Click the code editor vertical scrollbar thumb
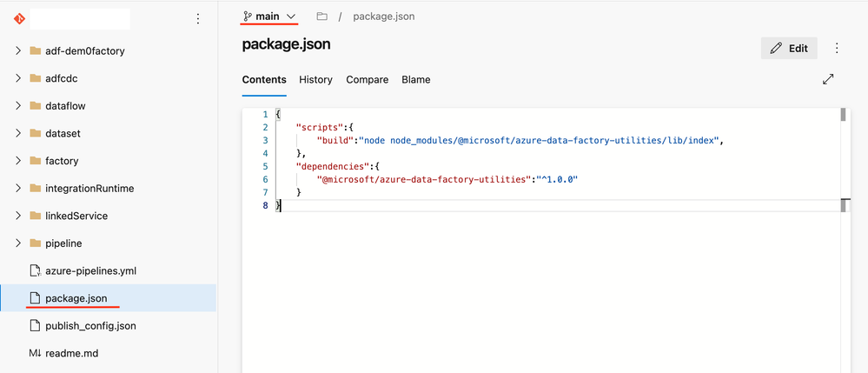The height and width of the screenshot is (373, 868). 843,115
